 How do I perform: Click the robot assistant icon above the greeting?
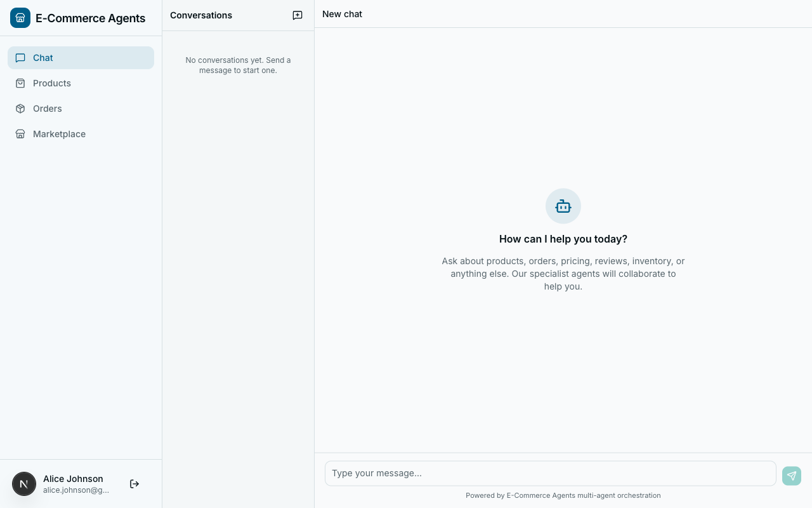[x=563, y=206]
